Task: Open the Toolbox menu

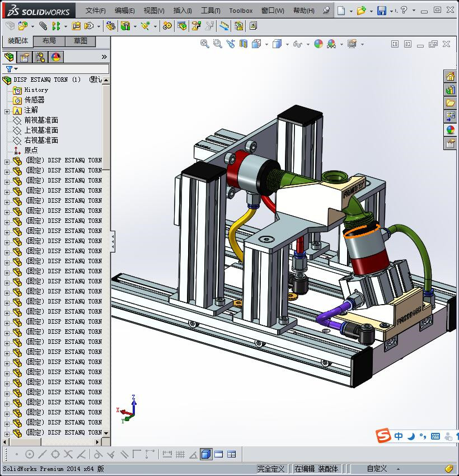Action: (x=241, y=11)
